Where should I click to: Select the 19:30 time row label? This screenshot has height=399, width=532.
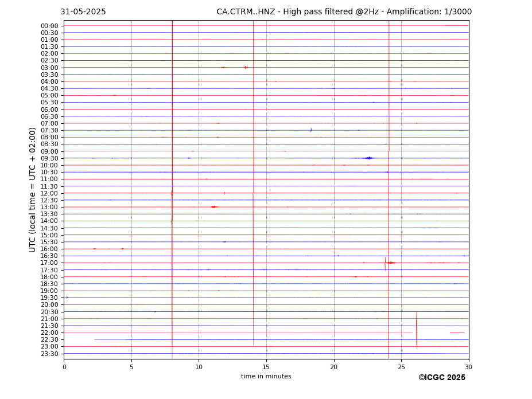(x=49, y=298)
